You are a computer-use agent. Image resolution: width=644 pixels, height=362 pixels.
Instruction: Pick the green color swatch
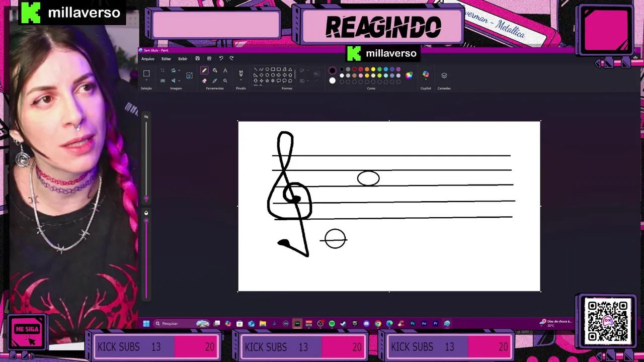(x=379, y=69)
